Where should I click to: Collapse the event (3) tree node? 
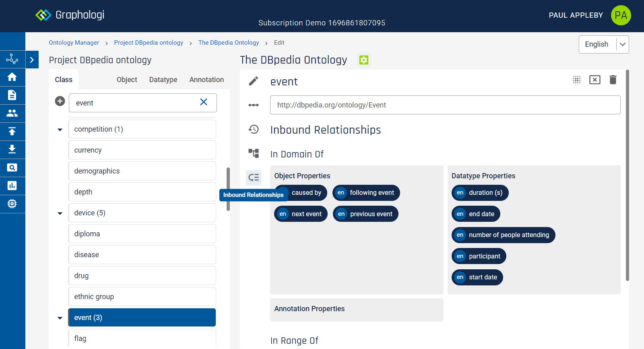point(60,318)
